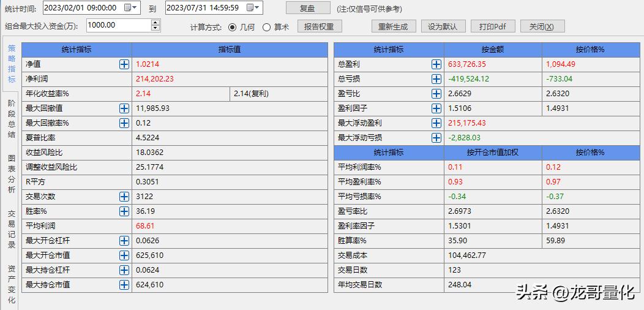Expand the 最大回撤率% plus icon

point(124,123)
